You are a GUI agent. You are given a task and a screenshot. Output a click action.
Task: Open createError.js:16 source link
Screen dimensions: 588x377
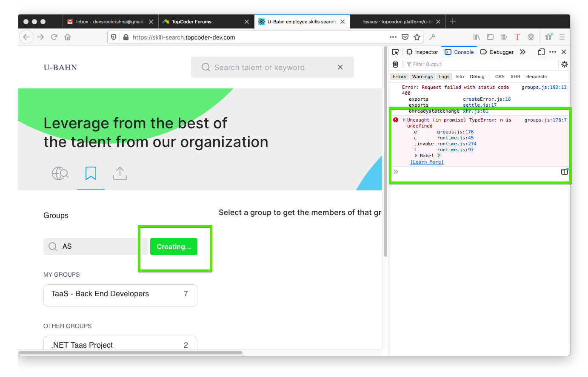point(487,99)
